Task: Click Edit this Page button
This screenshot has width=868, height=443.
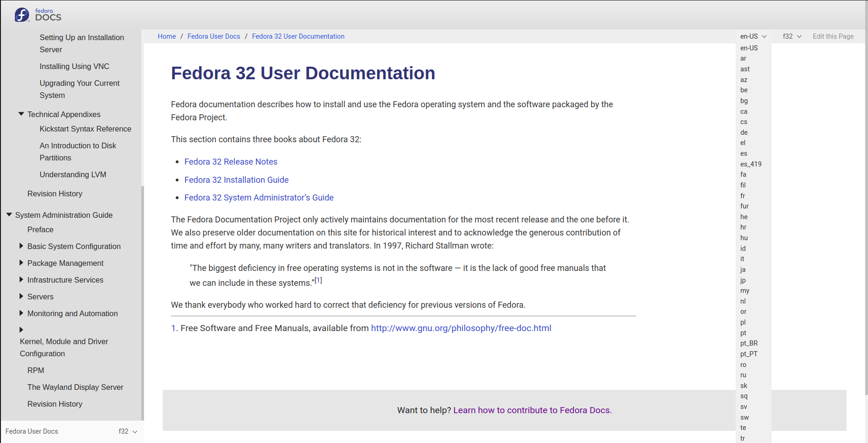Action: point(833,36)
